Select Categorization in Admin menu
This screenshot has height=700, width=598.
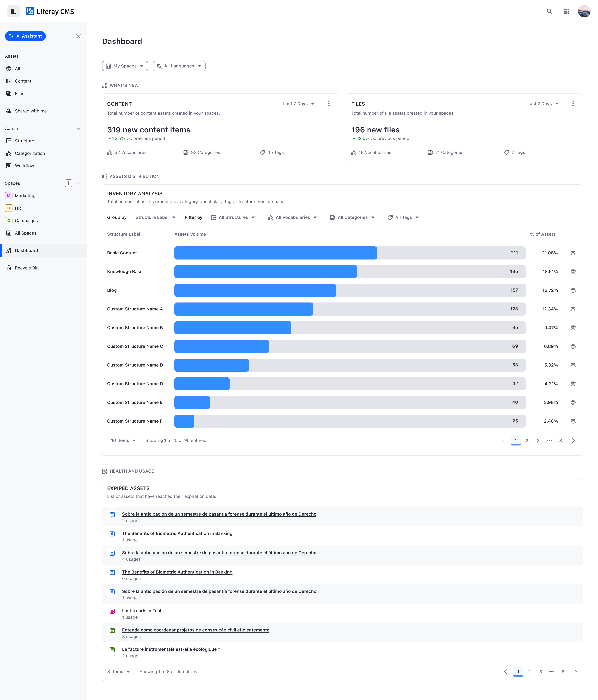[x=30, y=153]
